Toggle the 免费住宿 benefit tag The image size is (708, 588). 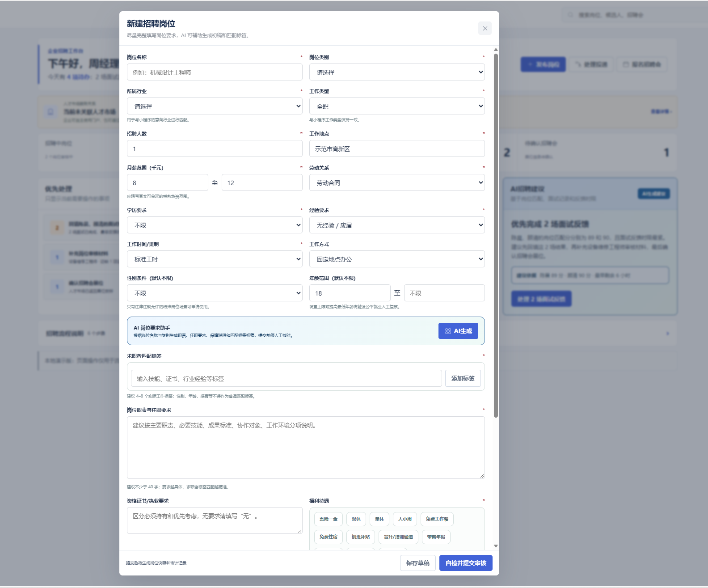pyautogui.click(x=329, y=537)
